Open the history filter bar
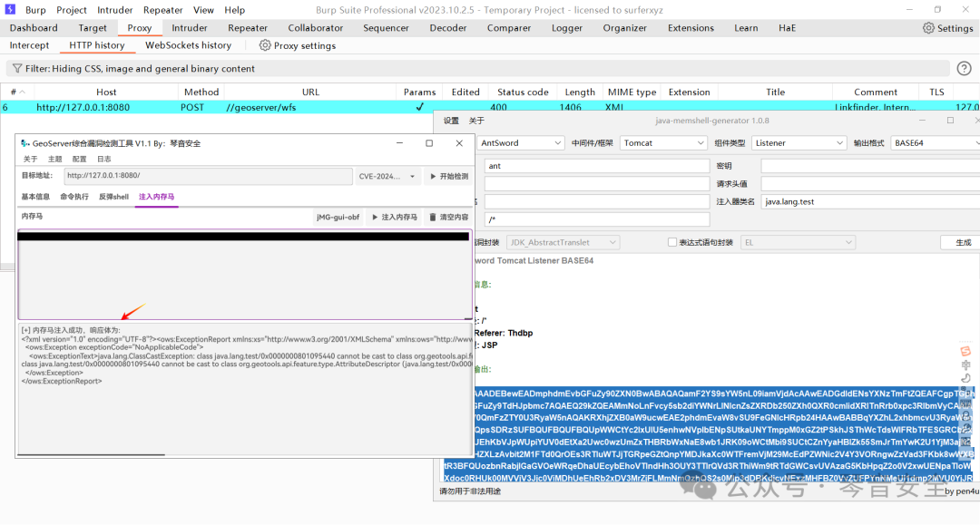 pos(477,69)
